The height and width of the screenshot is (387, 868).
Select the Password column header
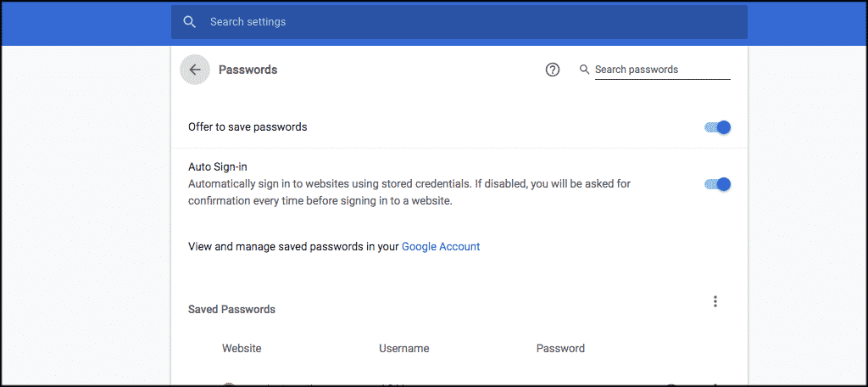[560, 348]
